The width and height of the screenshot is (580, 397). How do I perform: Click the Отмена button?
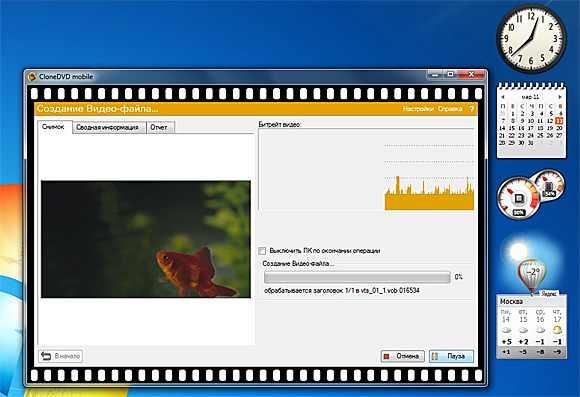pos(402,356)
